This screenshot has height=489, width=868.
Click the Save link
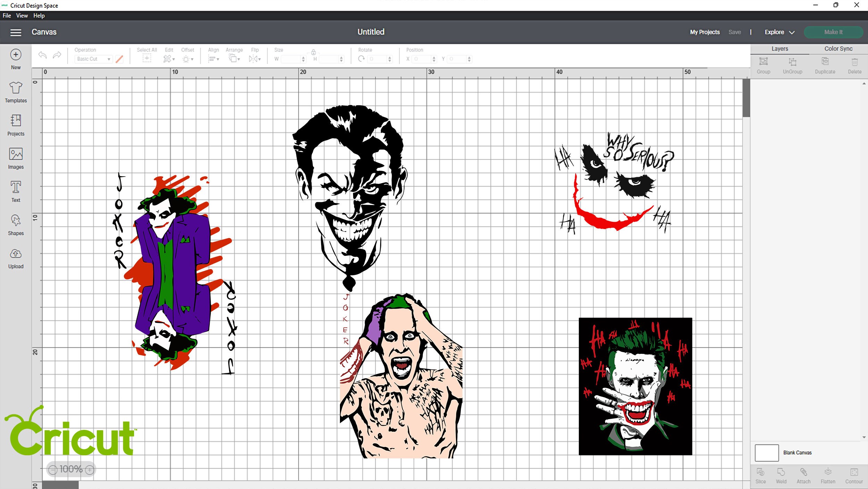(735, 32)
